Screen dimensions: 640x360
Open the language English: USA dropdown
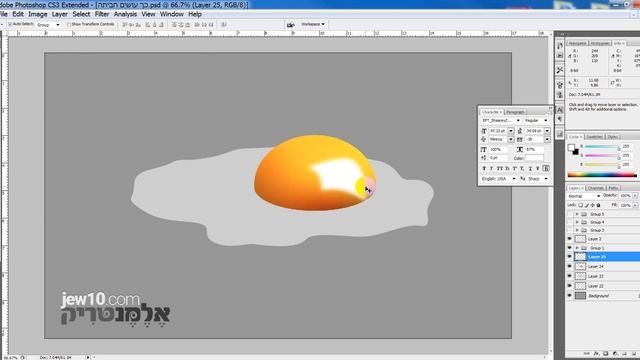click(x=498, y=179)
